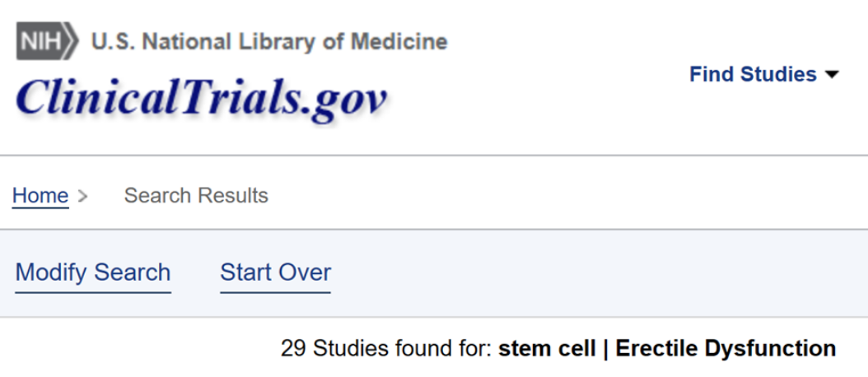The height and width of the screenshot is (377, 868).
Task: Go to the Home breadcrumb link
Action: [40, 196]
